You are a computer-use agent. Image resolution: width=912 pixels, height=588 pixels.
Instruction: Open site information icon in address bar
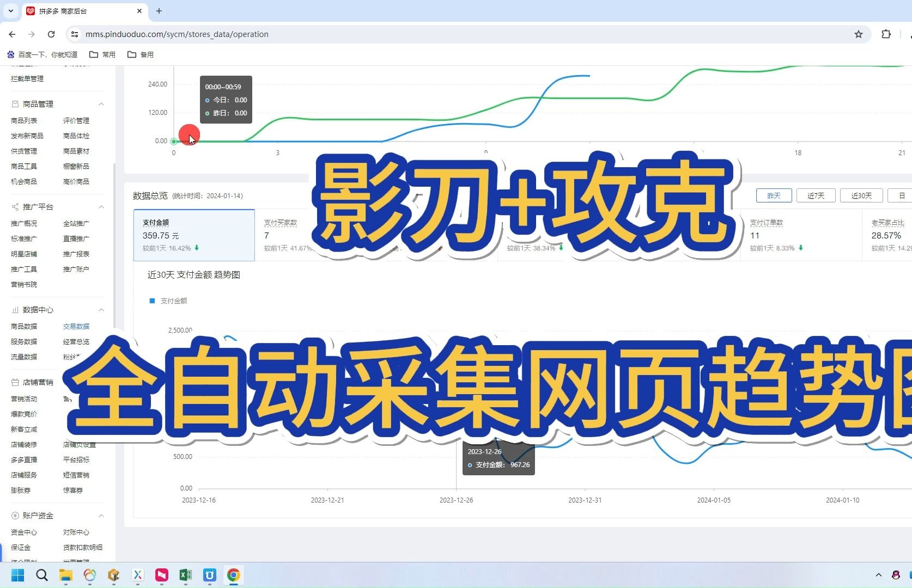click(x=75, y=34)
